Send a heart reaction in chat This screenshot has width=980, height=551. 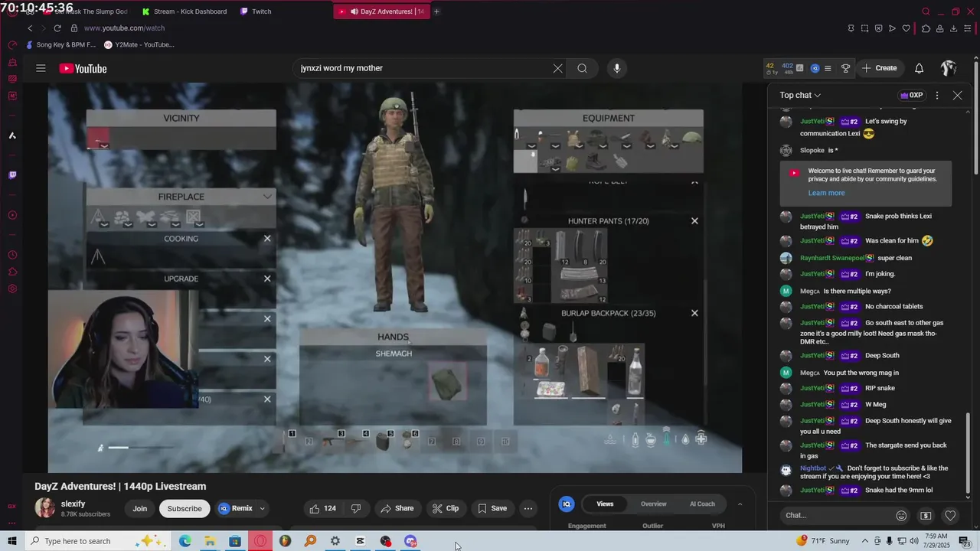[950, 516]
